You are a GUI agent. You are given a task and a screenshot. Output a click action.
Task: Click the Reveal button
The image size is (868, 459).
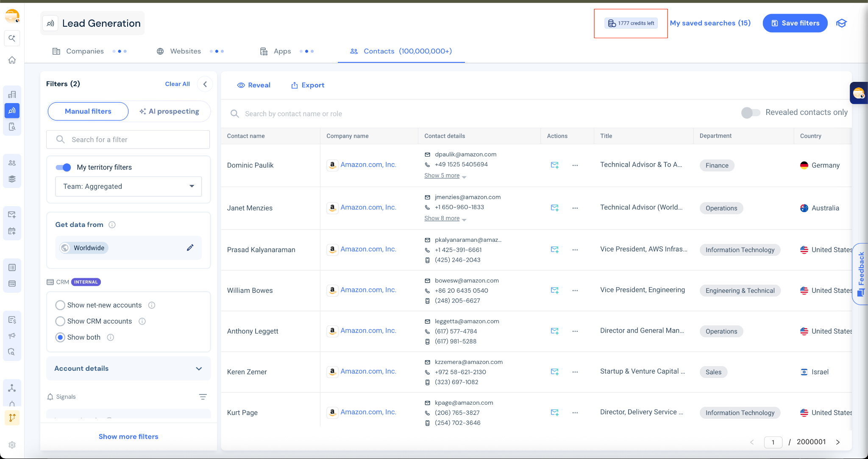tap(254, 85)
